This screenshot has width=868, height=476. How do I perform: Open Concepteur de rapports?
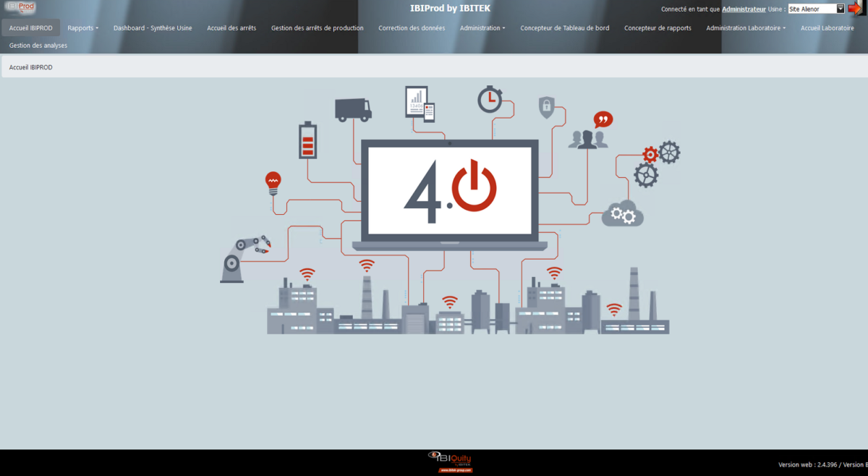[657, 27]
